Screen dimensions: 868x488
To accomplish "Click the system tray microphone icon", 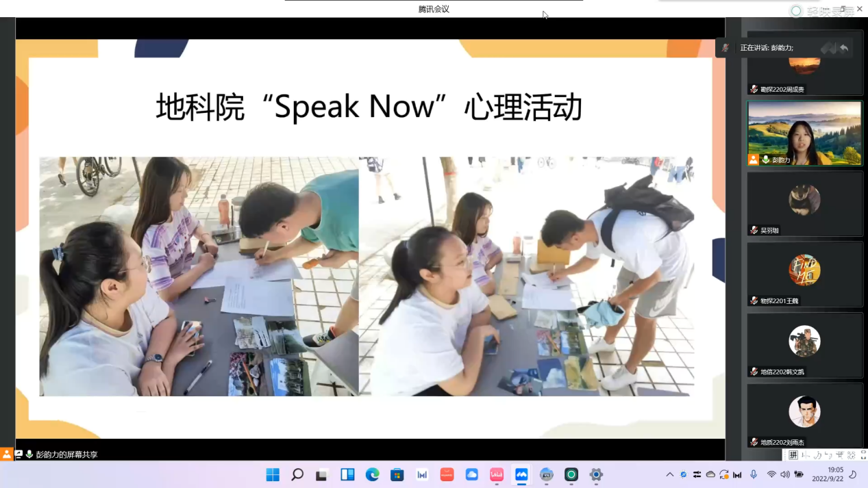I will [x=754, y=474].
